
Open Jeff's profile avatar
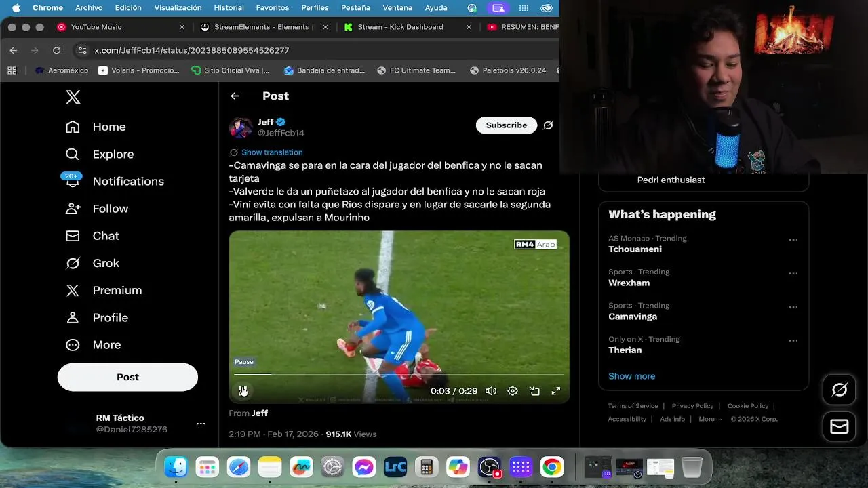click(x=241, y=127)
